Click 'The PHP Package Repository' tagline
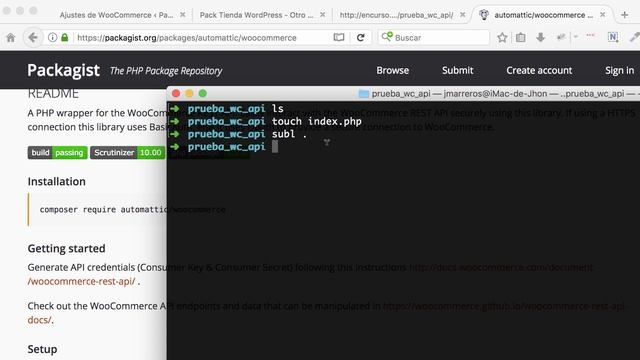This screenshot has width=640, height=360. coord(166,71)
